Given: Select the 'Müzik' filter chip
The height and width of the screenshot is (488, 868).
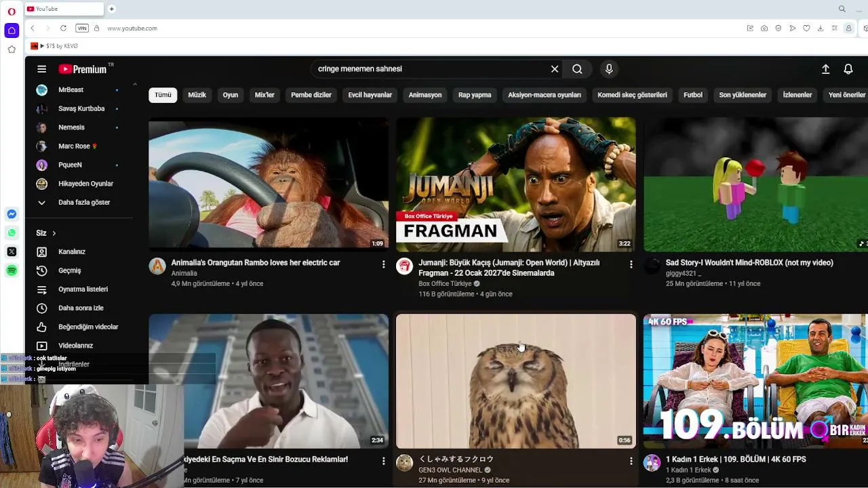Looking at the screenshot, I should (x=197, y=95).
